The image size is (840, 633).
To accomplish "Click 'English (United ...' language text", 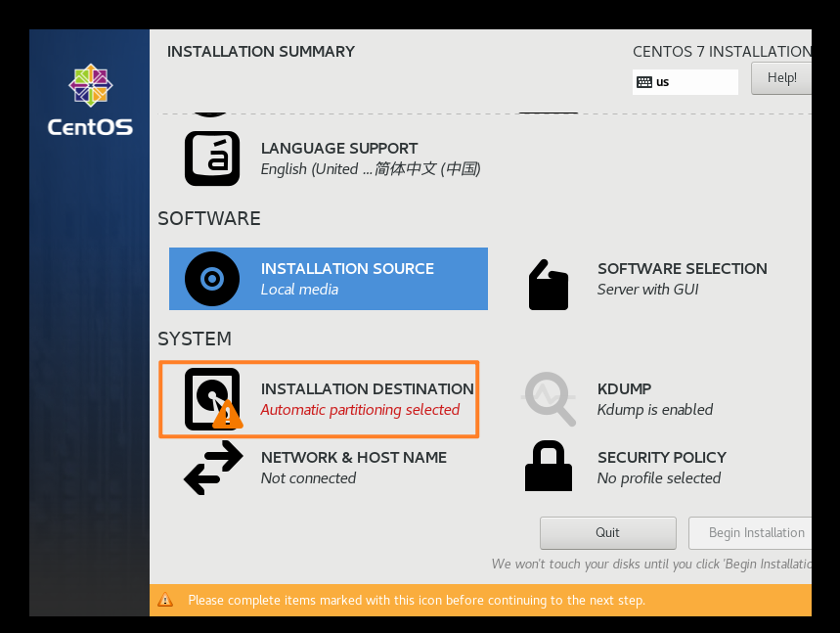I will (x=371, y=169).
